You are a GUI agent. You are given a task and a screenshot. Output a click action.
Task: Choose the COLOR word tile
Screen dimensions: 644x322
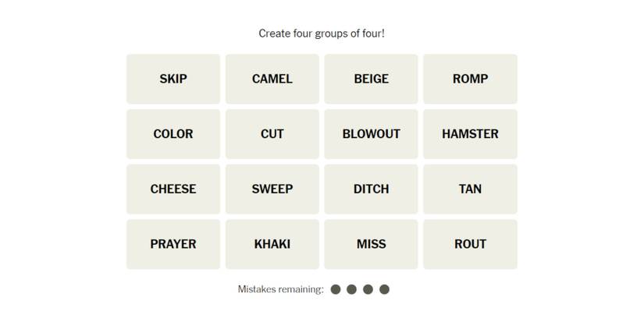(x=173, y=134)
